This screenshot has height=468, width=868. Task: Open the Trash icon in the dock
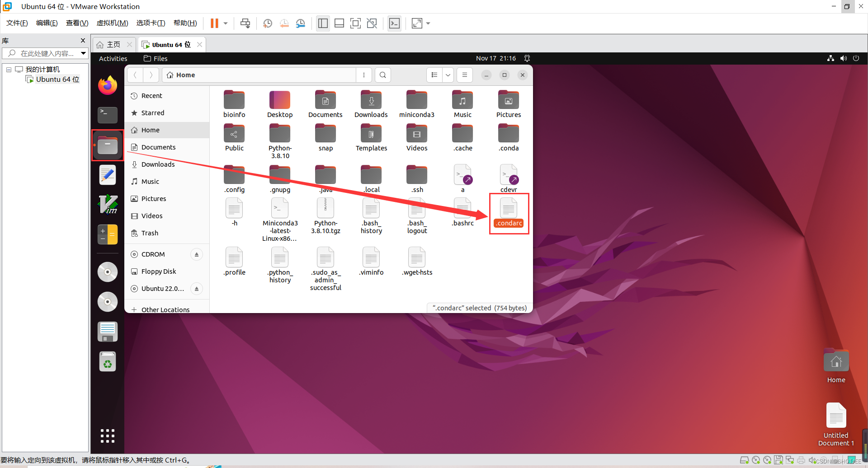coord(108,361)
